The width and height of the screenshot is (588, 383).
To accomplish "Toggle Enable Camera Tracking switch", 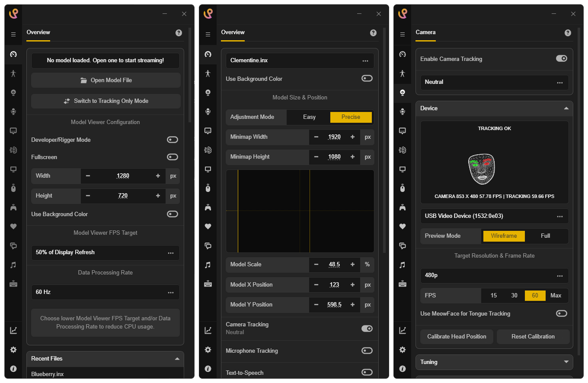I will pyautogui.click(x=562, y=58).
